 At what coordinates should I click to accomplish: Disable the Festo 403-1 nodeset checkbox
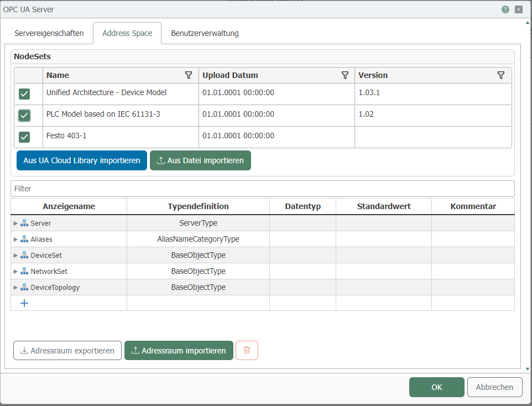[x=24, y=137]
